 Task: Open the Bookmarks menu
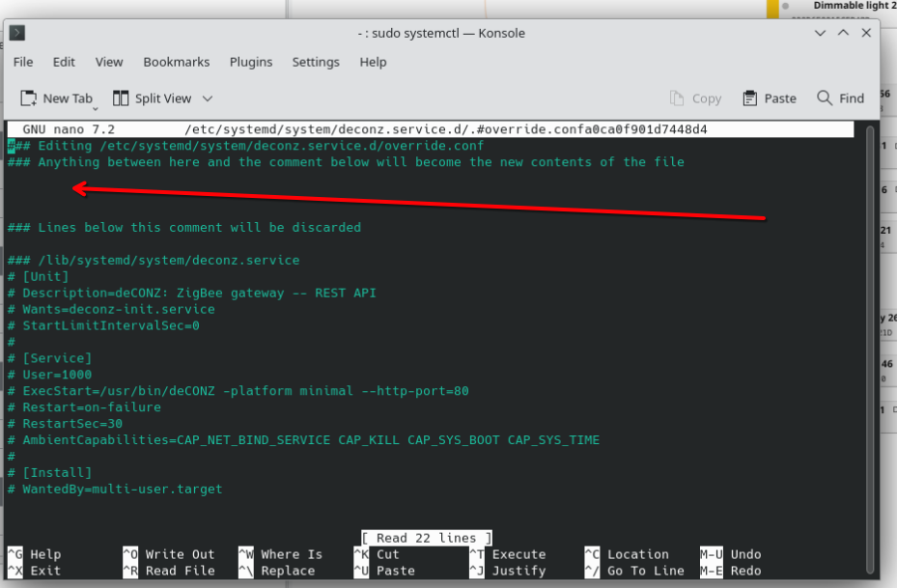[176, 62]
